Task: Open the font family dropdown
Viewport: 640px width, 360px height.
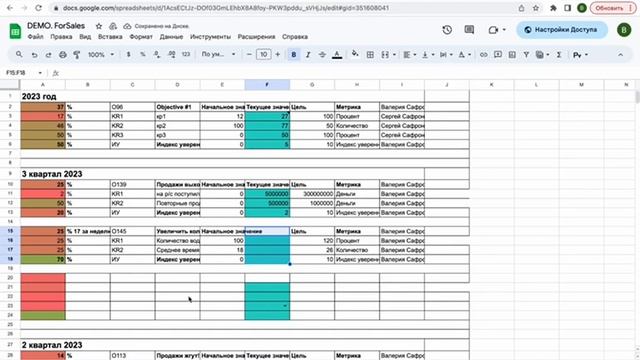Action: pyautogui.click(x=218, y=54)
